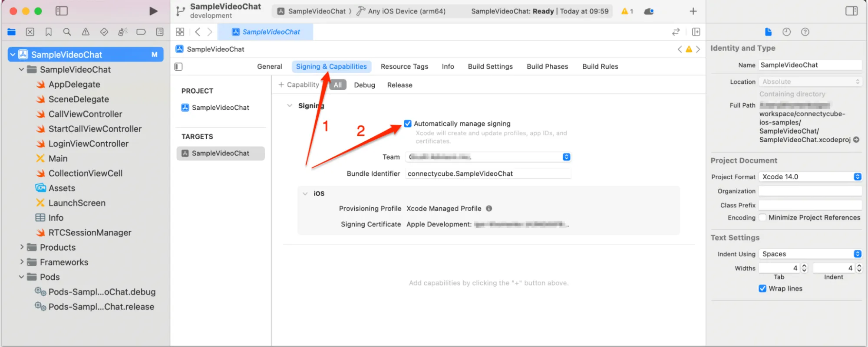Collapse the Signing section
The image size is (868, 347).
(290, 105)
